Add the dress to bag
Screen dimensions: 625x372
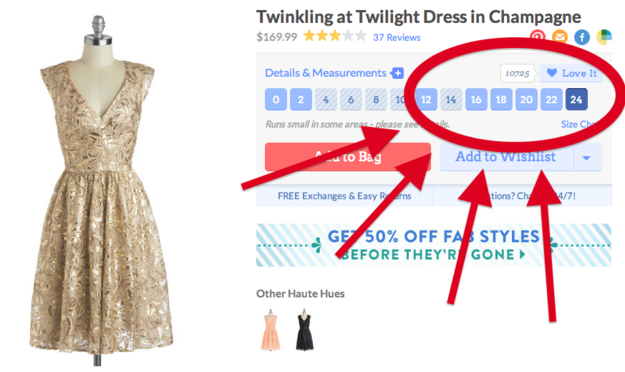(348, 157)
